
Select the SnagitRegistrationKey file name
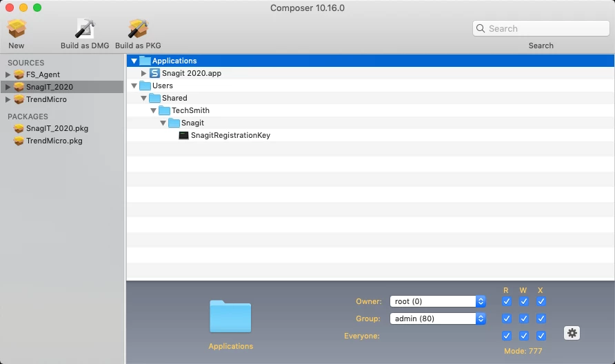(x=230, y=135)
